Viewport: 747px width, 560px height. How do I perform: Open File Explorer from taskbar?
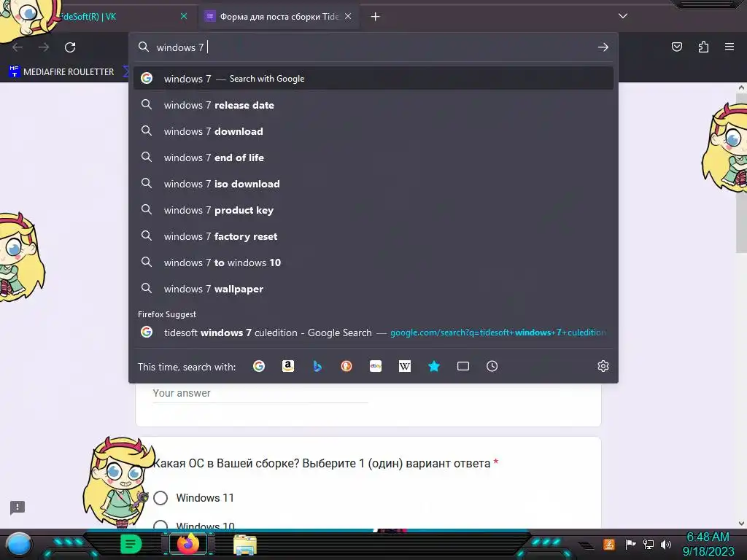coord(245,544)
